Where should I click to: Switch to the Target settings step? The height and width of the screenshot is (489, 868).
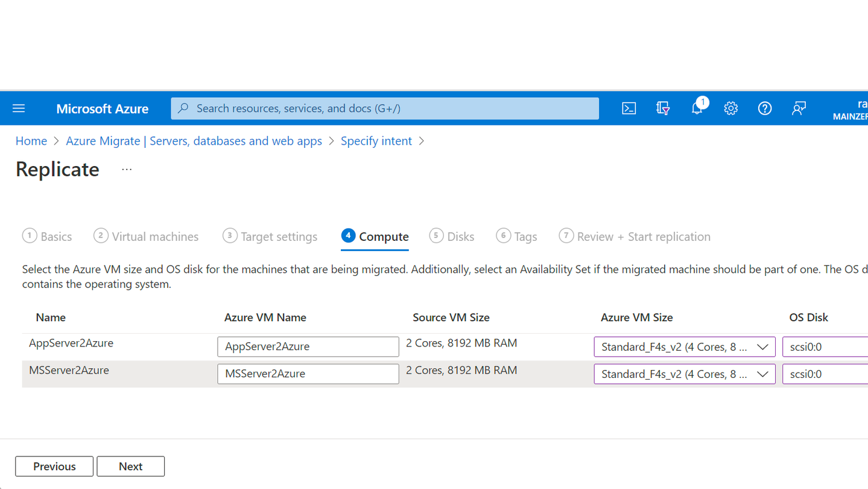coord(270,237)
